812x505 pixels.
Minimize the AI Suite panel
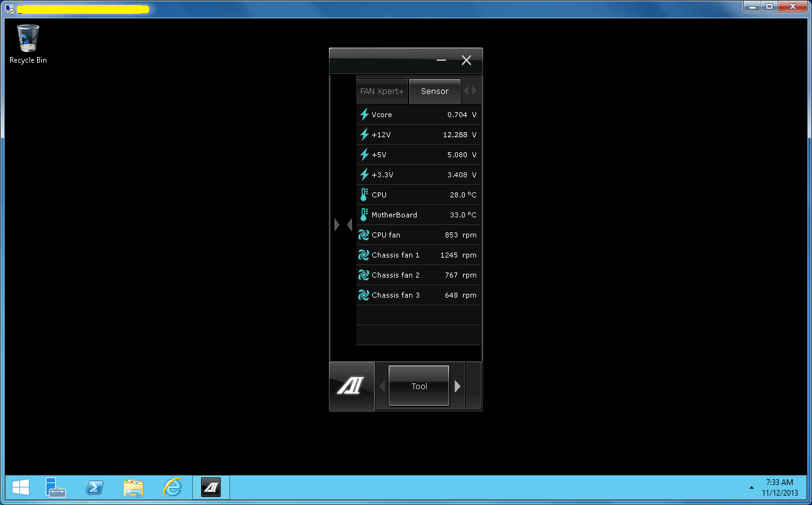pyautogui.click(x=442, y=60)
